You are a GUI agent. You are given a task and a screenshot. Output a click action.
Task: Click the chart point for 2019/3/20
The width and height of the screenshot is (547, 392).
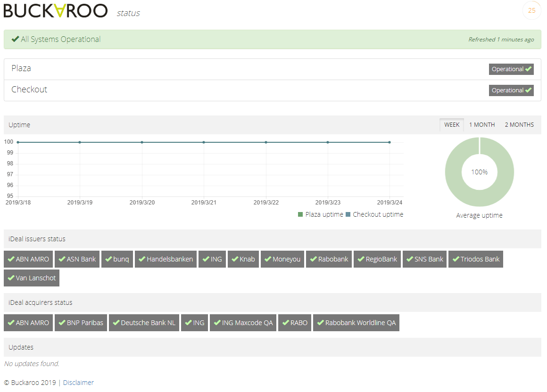(142, 142)
